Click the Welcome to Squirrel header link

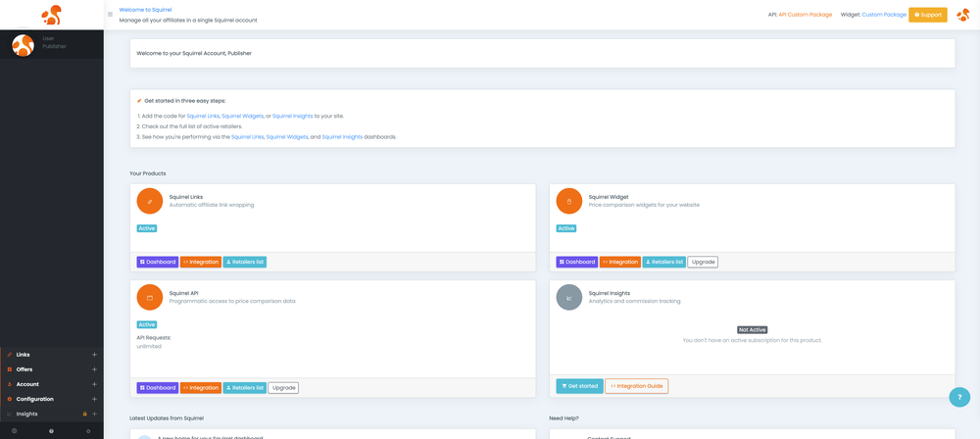(145, 10)
